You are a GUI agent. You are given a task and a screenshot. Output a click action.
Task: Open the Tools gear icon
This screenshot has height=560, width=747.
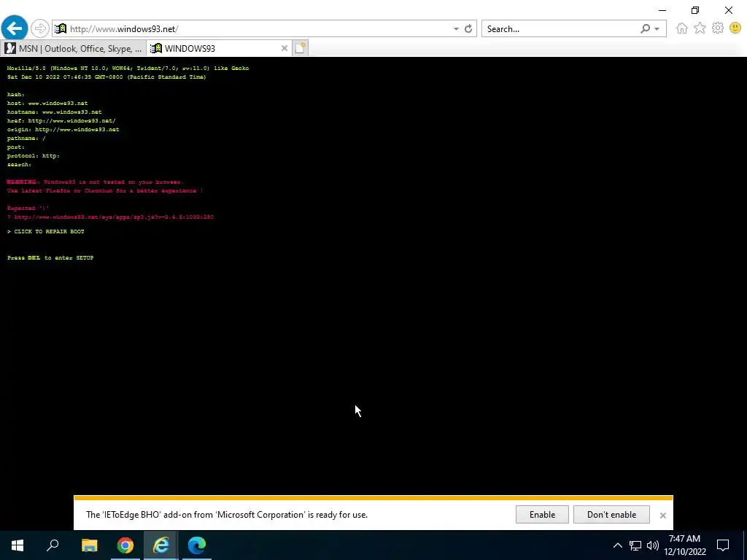pyautogui.click(x=718, y=28)
